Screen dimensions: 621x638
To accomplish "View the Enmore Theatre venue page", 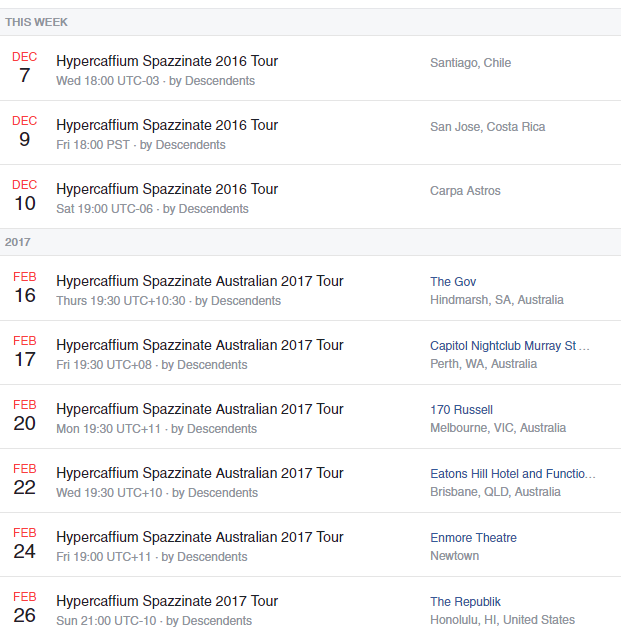I will click(x=473, y=538).
